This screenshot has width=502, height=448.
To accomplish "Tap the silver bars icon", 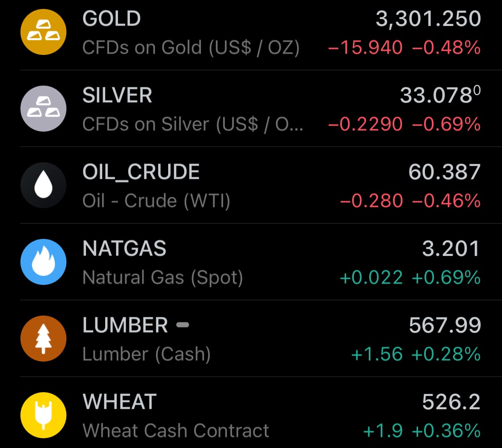I will (x=43, y=109).
